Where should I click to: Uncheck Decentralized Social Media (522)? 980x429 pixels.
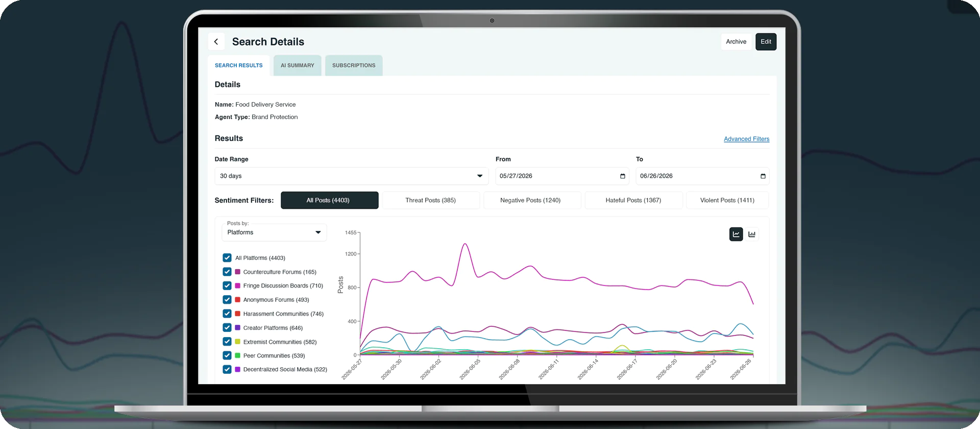(227, 369)
